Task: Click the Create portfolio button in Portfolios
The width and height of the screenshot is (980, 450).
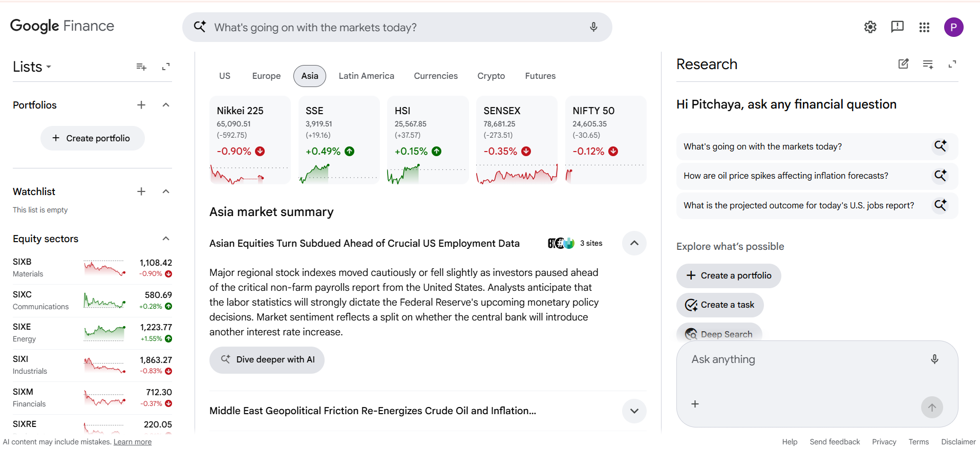Action: click(x=93, y=138)
